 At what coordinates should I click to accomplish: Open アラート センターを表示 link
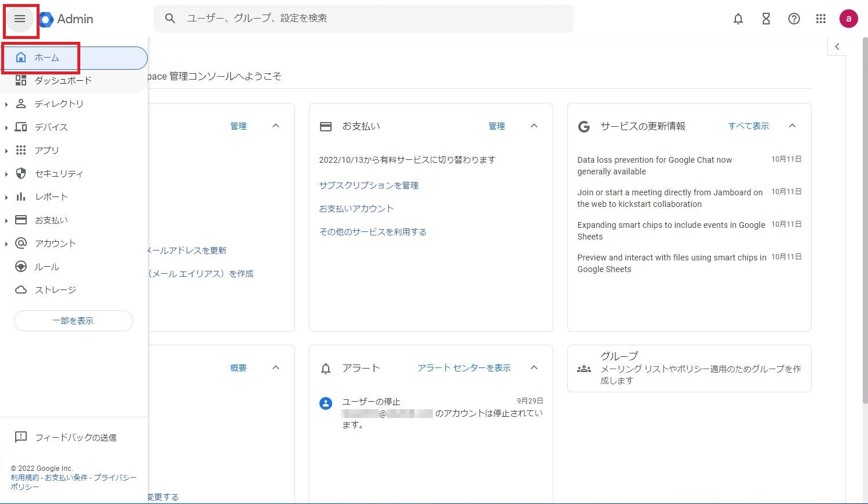pyautogui.click(x=464, y=368)
